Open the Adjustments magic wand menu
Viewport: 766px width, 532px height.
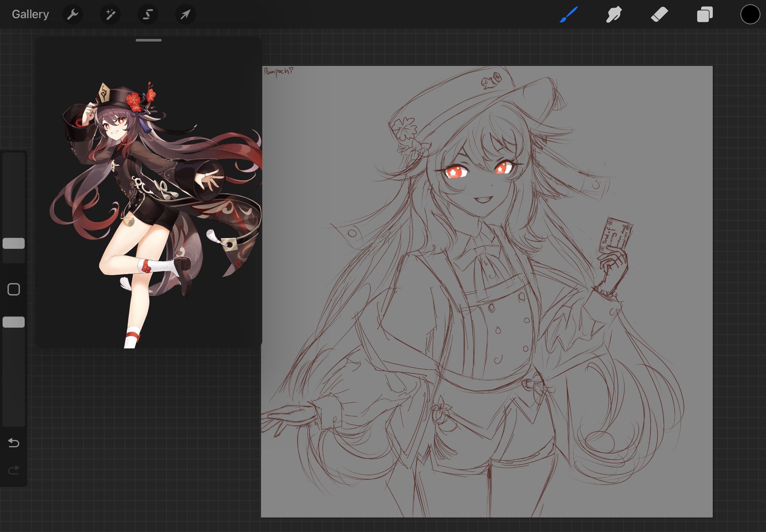click(x=110, y=14)
